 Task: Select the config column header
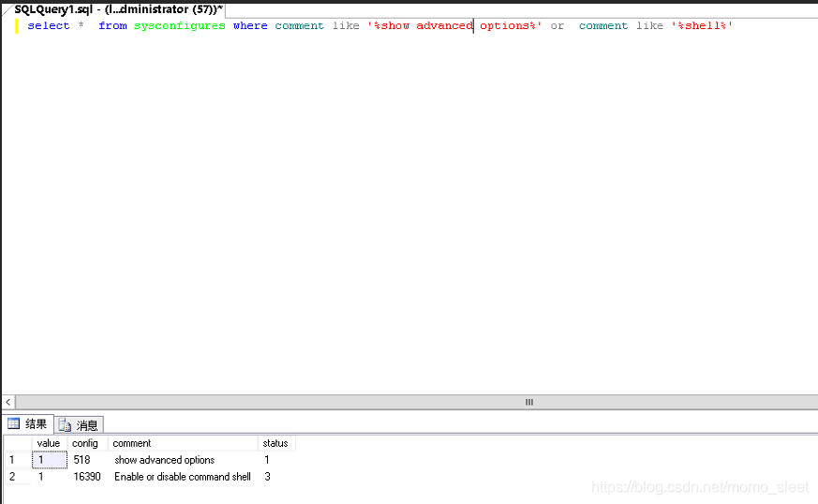87,443
